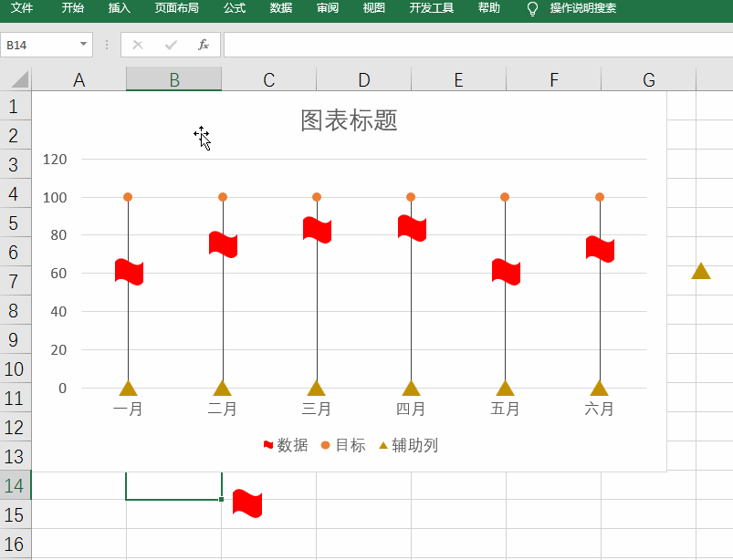Click the lightbulb tell-me icon
The image size is (733, 560).
coord(532,8)
